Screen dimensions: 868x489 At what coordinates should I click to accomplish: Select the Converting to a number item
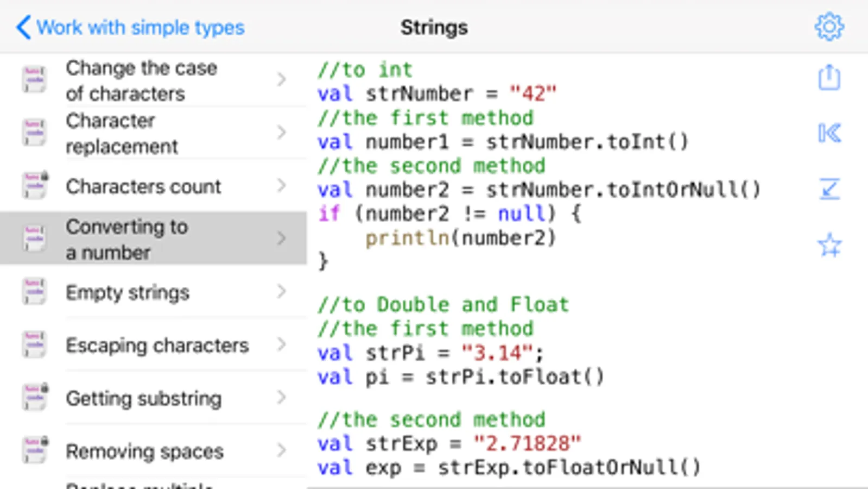[x=127, y=239]
